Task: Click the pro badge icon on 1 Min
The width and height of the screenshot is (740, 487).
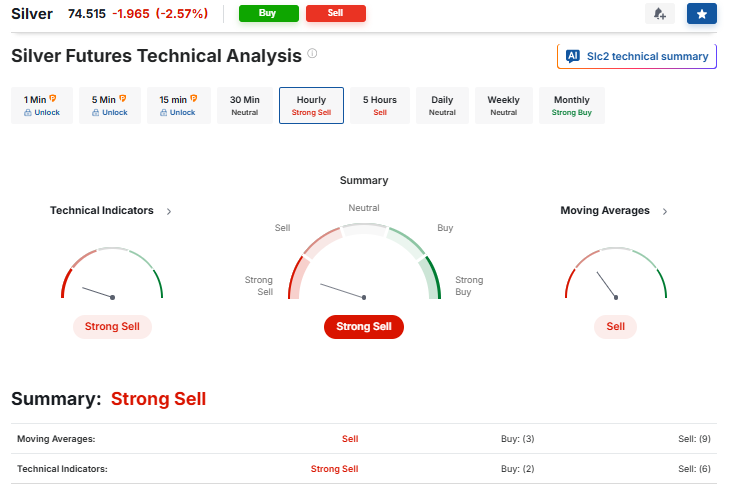Action: pyautogui.click(x=53, y=98)
